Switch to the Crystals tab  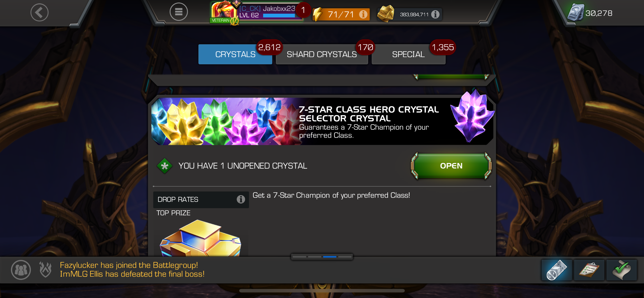(235, 54)
